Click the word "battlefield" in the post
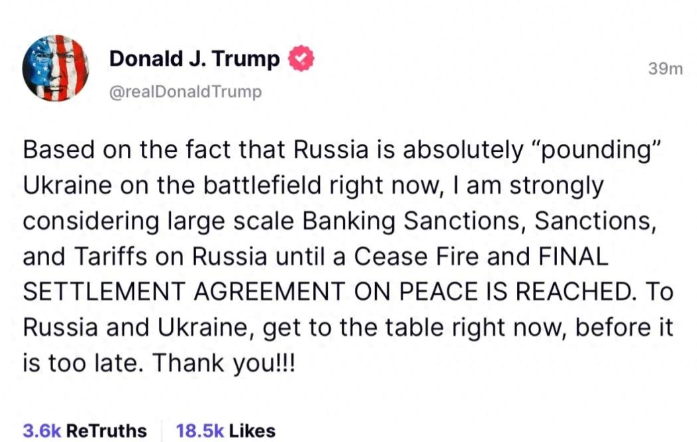The image size is (697, 442). click(x=262, y=185)
